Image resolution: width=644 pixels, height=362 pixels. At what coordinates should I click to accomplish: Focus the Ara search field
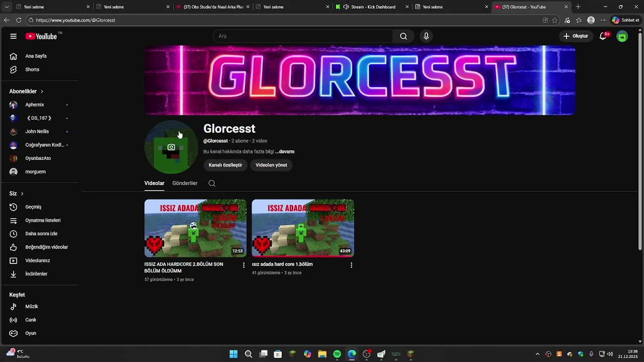click(x=303, y=36)
